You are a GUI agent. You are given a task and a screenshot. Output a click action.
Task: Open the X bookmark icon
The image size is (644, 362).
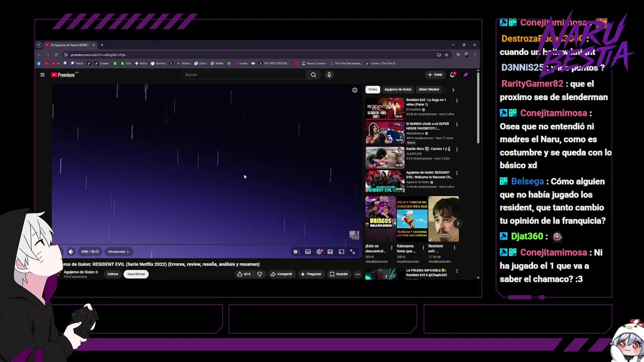click(x=171, y=63)
